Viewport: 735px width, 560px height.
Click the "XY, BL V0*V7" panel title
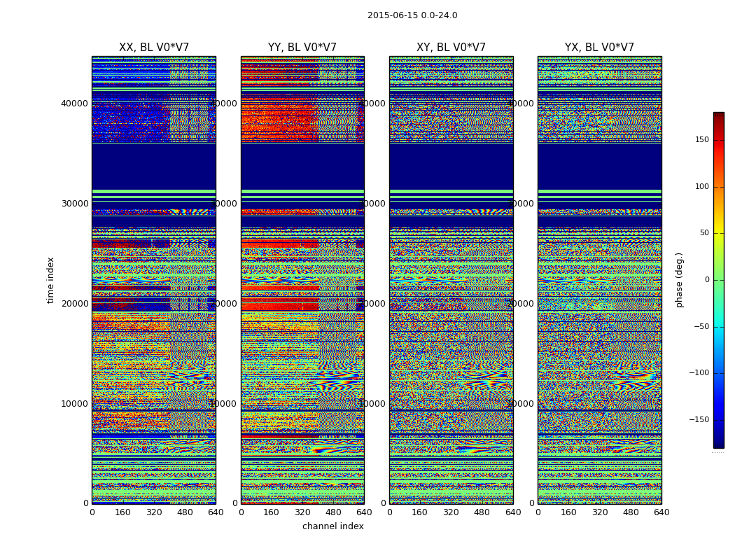[x=451, y=48]
